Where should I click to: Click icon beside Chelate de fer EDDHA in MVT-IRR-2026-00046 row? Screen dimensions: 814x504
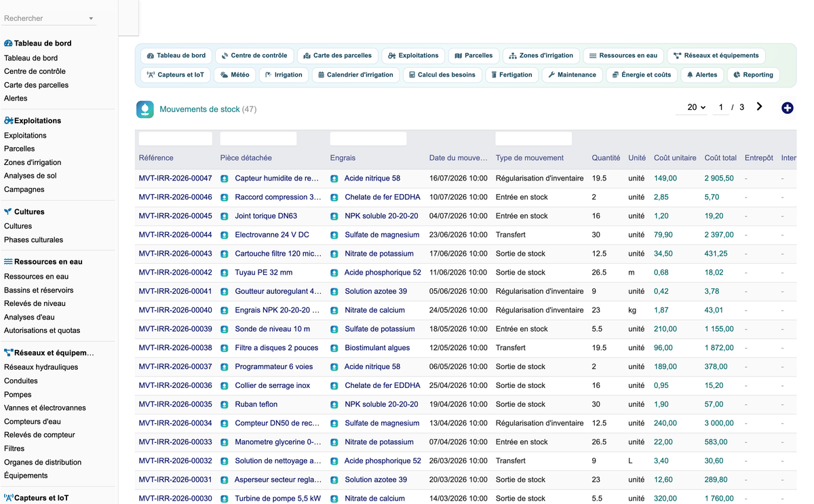pos(334,197)
